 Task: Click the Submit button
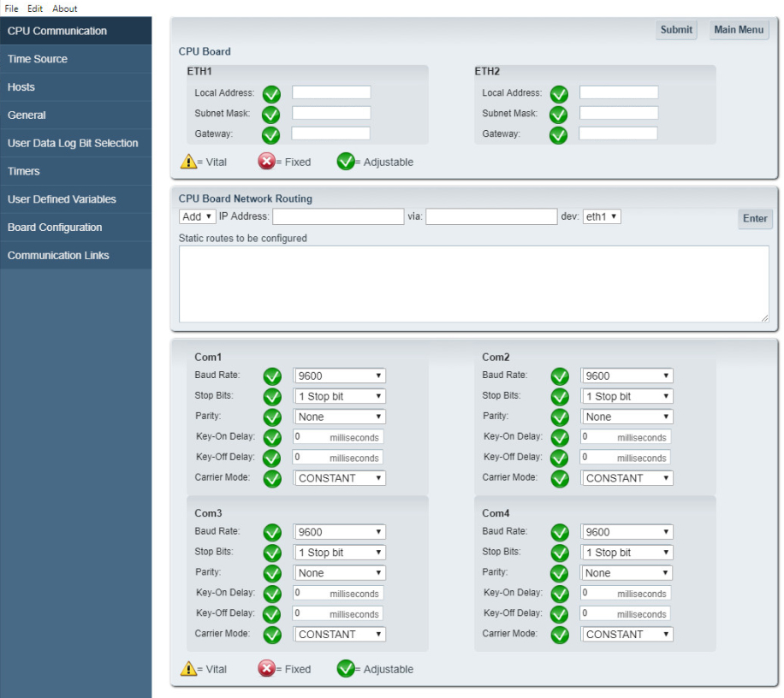(x=676, y=30)
